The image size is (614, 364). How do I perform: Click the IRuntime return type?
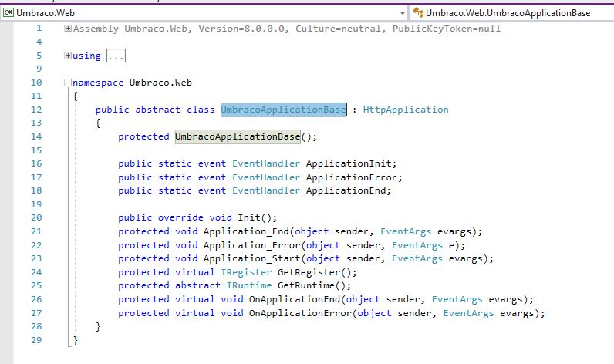[x=249, y=285]
